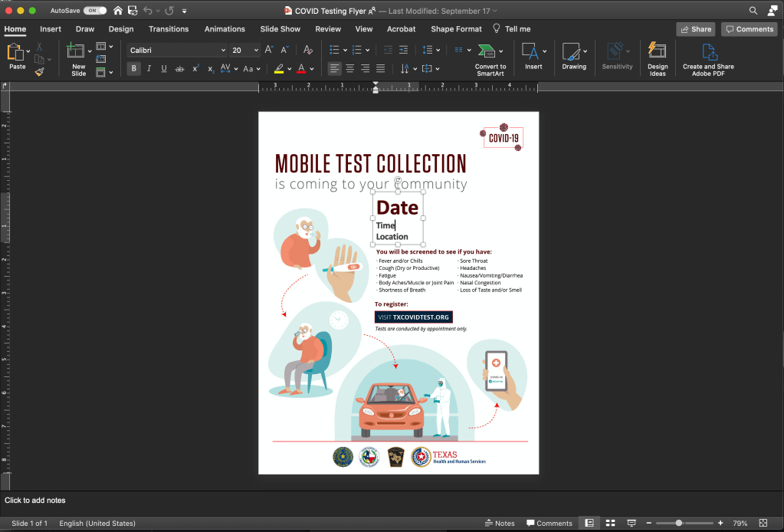Screen dimensions: 784x532
Task: Open the Shape Format tab
Action: [456, 29]
